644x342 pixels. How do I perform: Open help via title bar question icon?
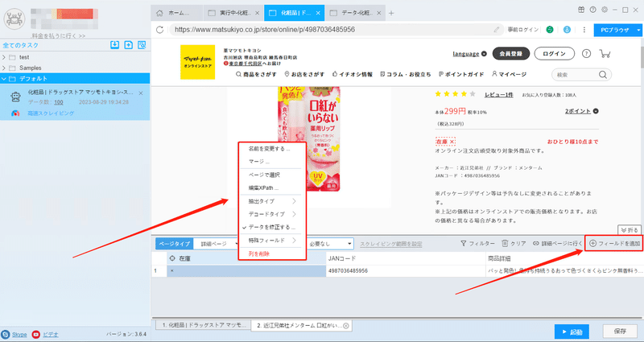tap(592, 10)
